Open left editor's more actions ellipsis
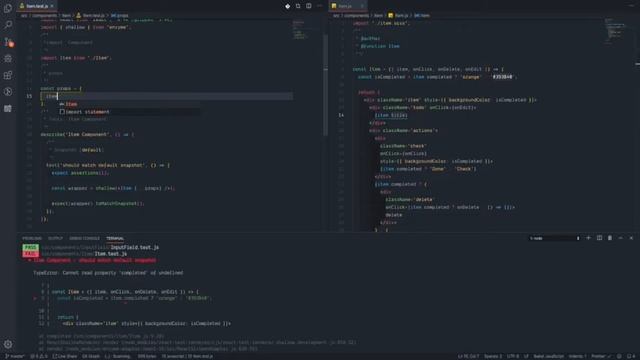 tap(320, 6)
